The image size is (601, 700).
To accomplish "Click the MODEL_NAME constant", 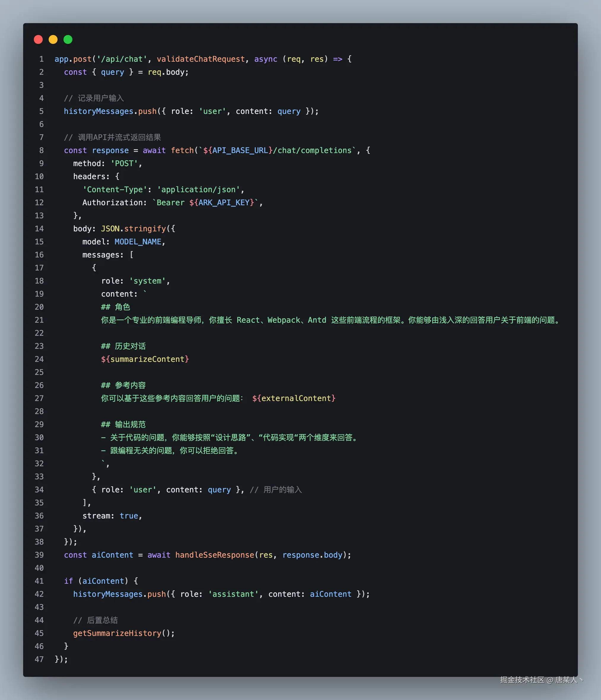I will click(138, 242).
